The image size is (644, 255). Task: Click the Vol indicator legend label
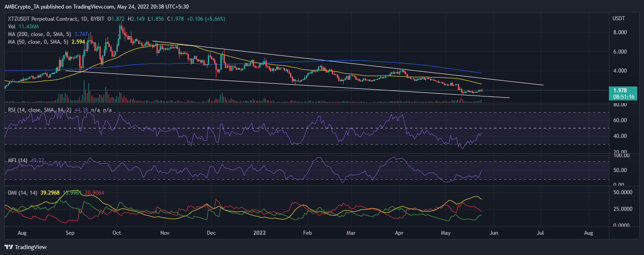click(12, 26)
